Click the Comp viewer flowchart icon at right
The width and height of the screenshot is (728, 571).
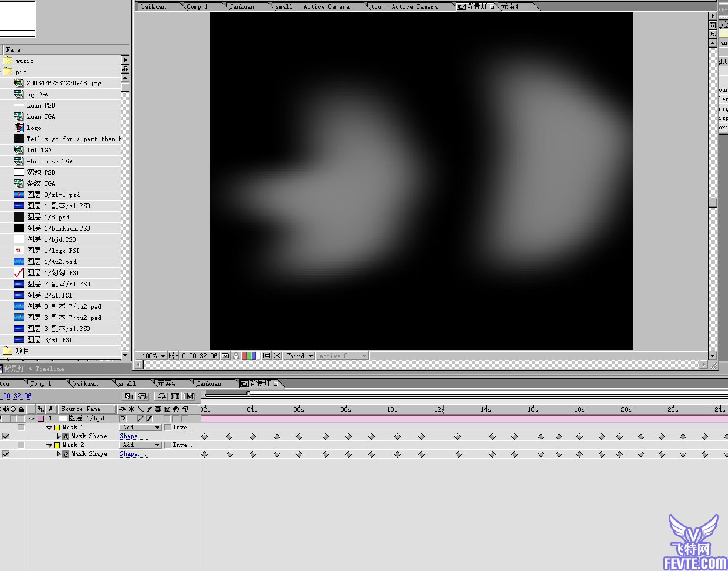coord(713,34)
